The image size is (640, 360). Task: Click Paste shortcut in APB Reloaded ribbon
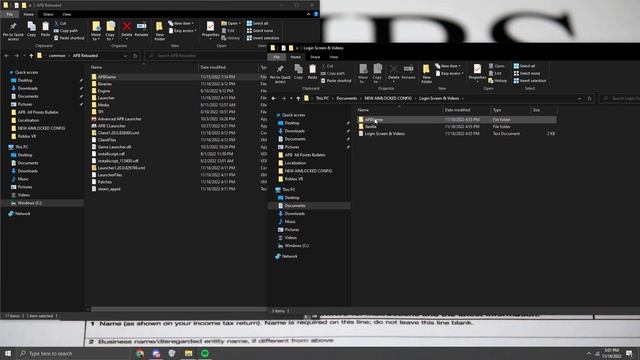(x=69, y=38)
